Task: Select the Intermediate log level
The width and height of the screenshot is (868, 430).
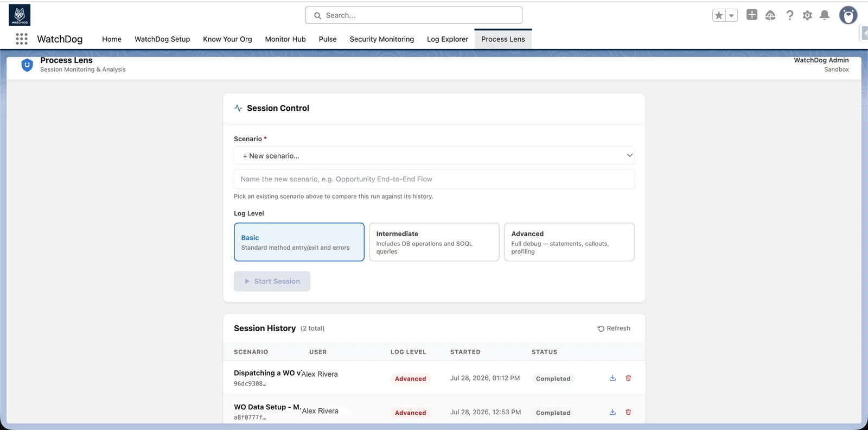Action: pos(434,242)
